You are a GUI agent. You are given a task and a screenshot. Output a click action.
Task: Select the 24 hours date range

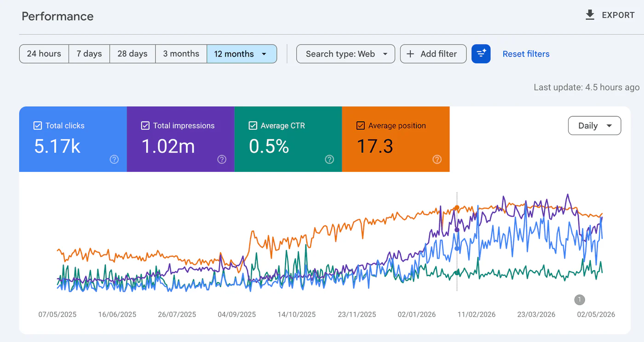coord(44,54)
